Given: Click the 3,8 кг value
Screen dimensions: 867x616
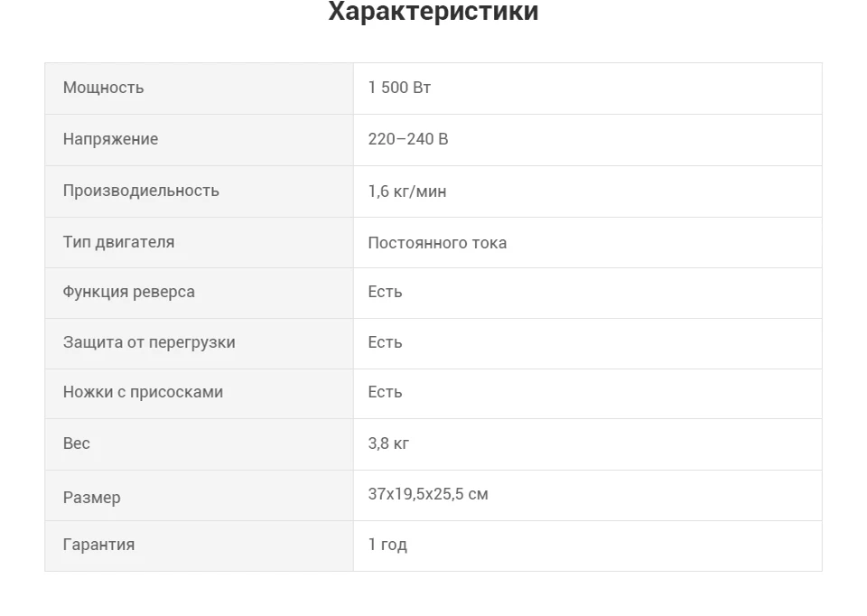Looking at the screenshot, I should pos(388,443).
